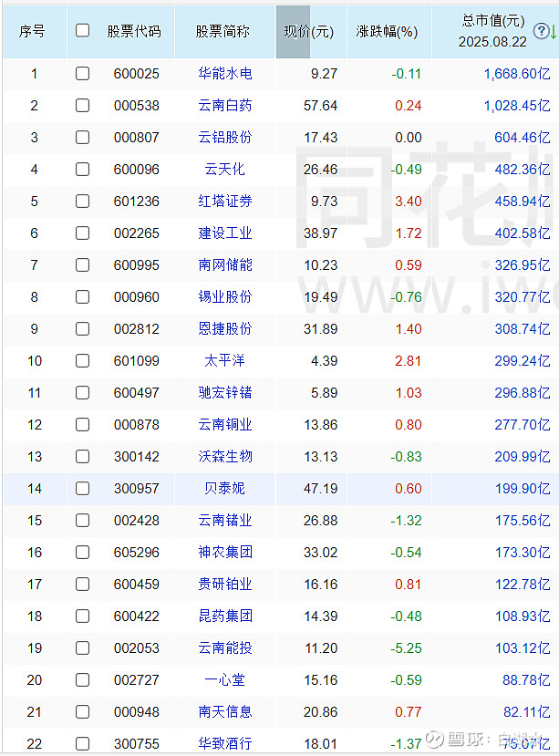559x756 pixels.
Task: Click the price 57.64
Action: 320,106
